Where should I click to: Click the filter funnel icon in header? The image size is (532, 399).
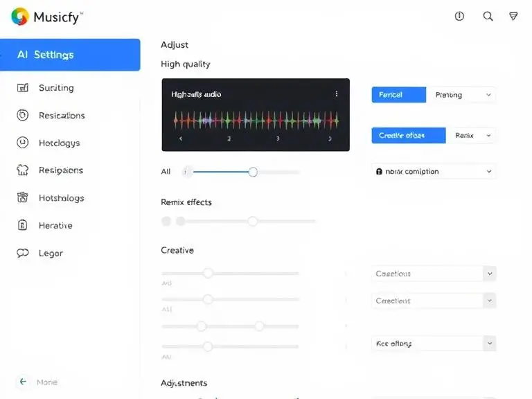[513, 17]
